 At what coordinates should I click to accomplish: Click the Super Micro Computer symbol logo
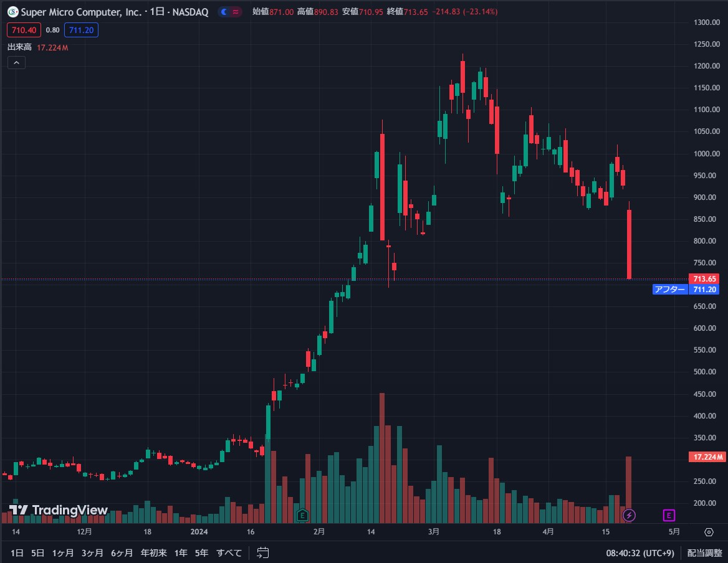point(12,12)
